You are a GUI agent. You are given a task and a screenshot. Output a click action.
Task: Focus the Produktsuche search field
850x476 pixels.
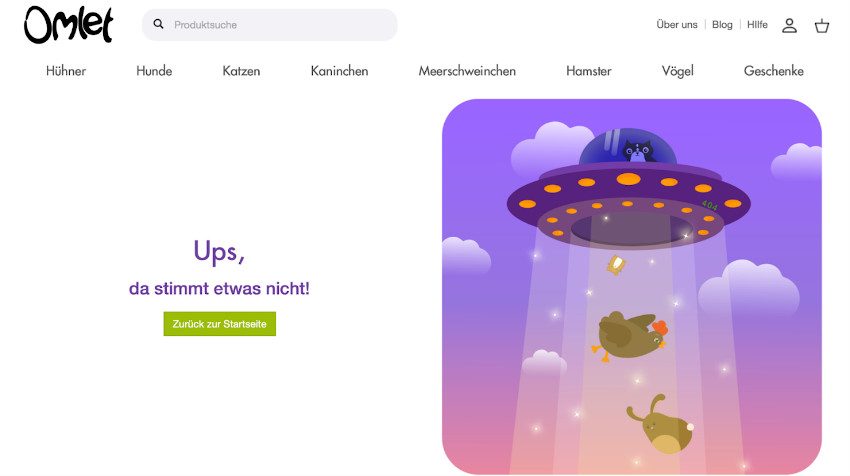pos(269,24)
